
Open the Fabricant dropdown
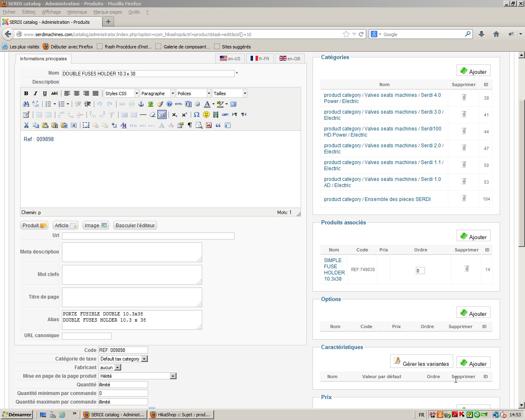pyautogui.click(x=110, y=367)
